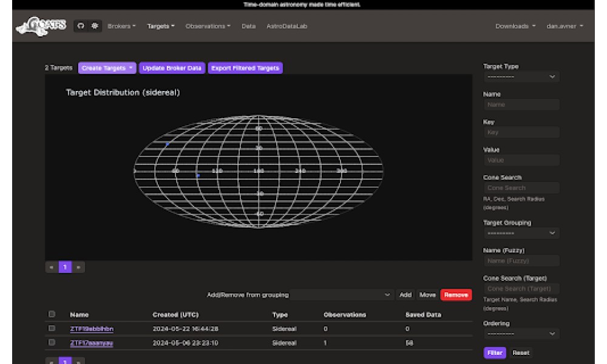Check the ZTF17aaanyau row checkbox
This screenshot has height=364, width=607.
pyautogui.click(x=52, y=342)
